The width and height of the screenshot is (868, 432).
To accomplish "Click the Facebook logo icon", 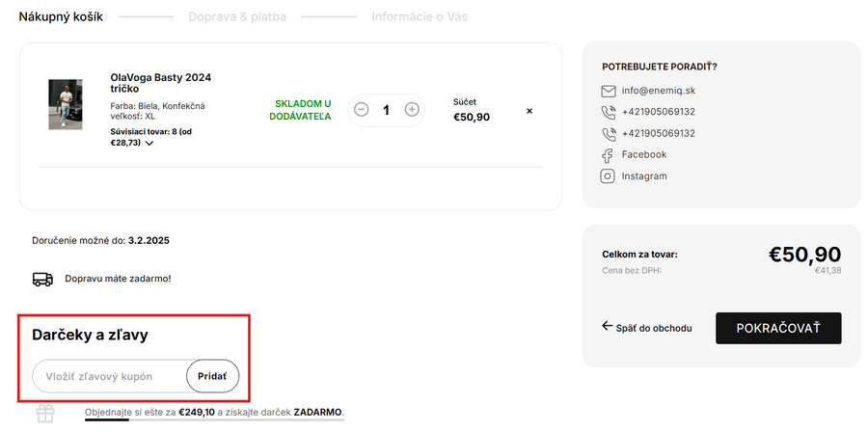I will coord(609,155).
